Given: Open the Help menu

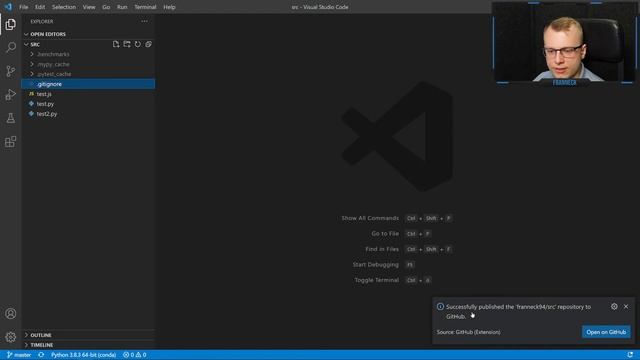Looking at the screenshot, I should click(x=169, y=7).
